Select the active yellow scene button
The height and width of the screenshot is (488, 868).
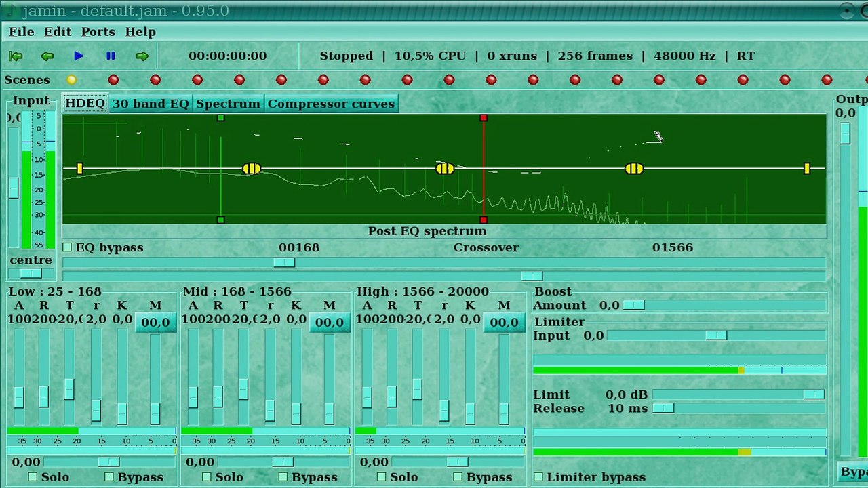(x=71, y=80)
